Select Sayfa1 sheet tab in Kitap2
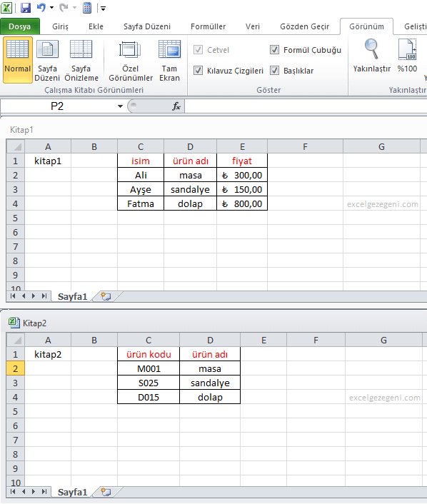Screen dimensions: 427x504 click(x=72, y=492)
